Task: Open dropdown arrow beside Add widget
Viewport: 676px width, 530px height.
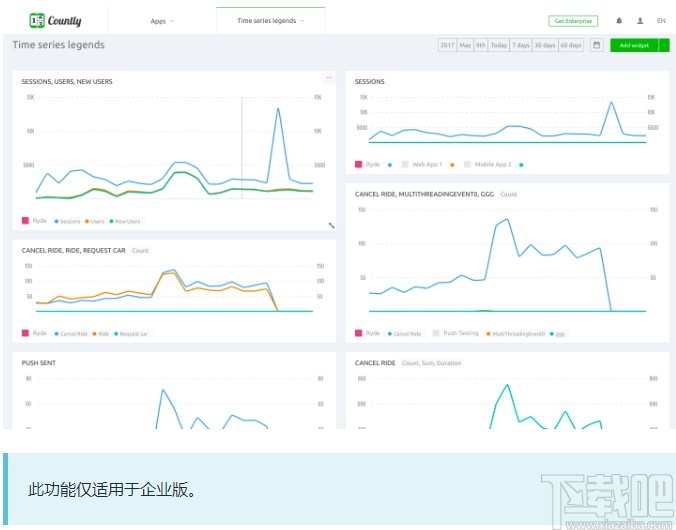Action: [664, 45]
